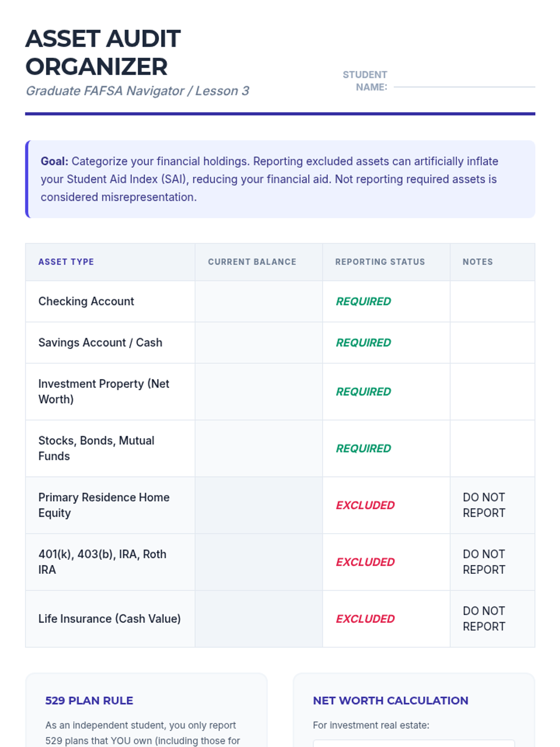
Task: Click Notes cell for Stocks, Bonds row
Action: click(492, 448)
